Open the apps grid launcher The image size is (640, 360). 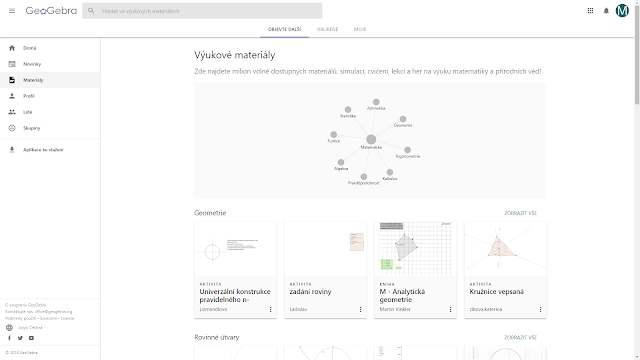(x=590, y=11)
